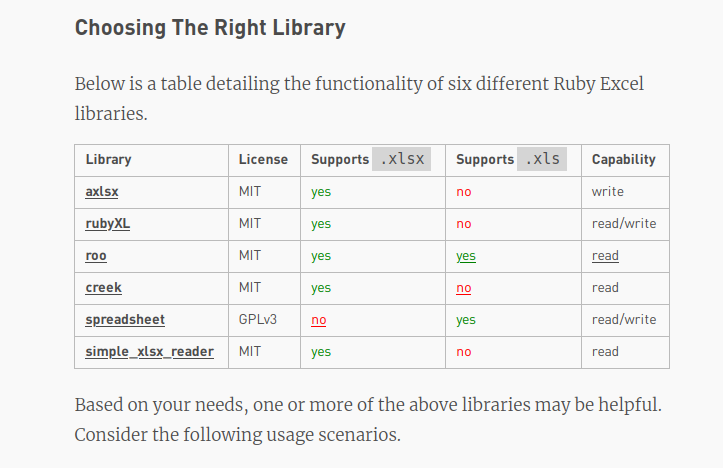Open the rubyXL library link
Screen dimensions: 723x468
[x=107, y=223]
